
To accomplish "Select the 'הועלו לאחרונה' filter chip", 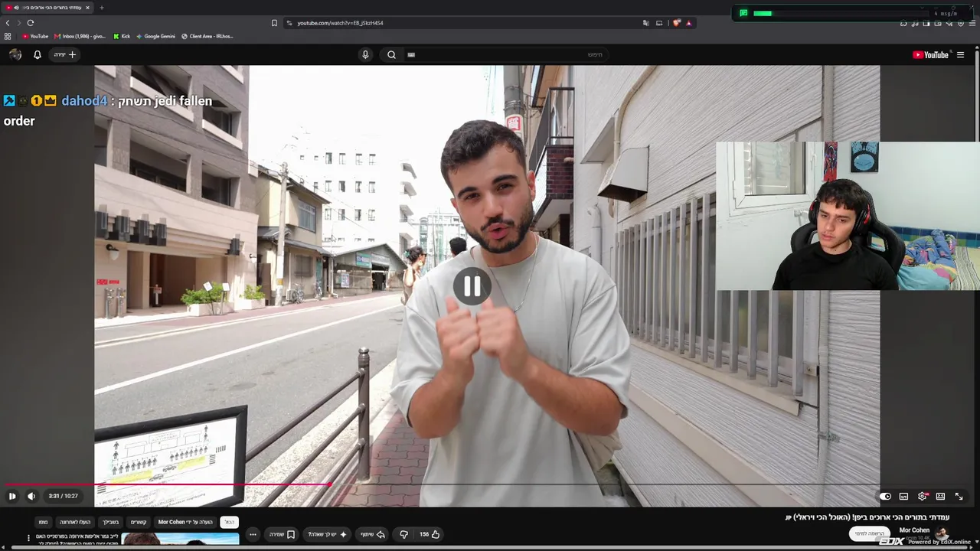I will (x=75, y=522).
